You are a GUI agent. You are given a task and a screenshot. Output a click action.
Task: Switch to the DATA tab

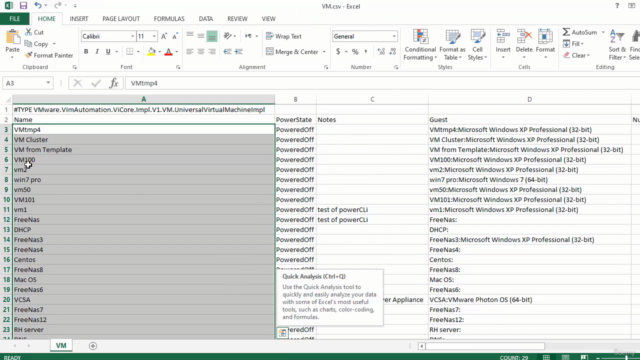click(206, 19)
